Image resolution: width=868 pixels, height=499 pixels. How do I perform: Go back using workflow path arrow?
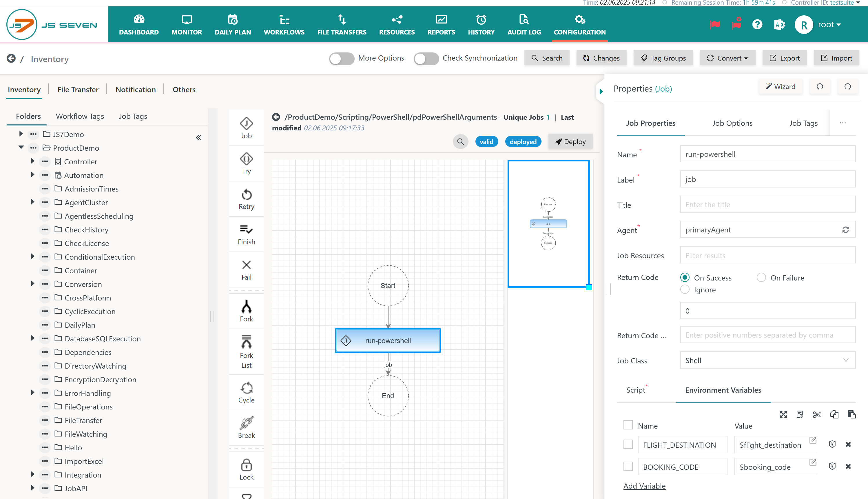point(276,117)
